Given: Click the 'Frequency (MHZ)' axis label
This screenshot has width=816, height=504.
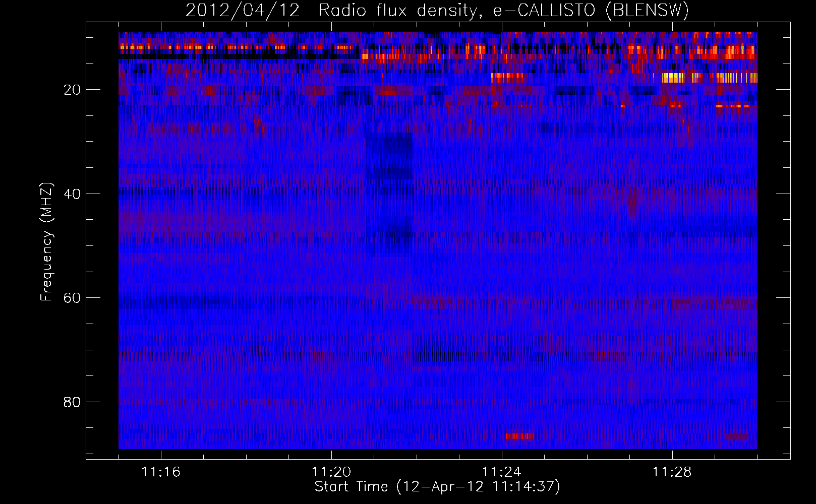Looking at the screenshot, I should click(46, 242).
